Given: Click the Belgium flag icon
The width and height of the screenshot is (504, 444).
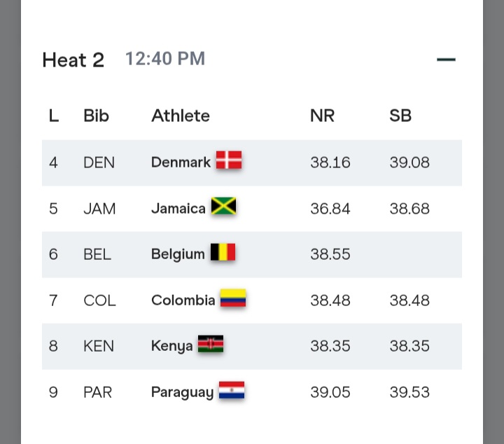Looking at the screenshot, I should pos(223,253).
